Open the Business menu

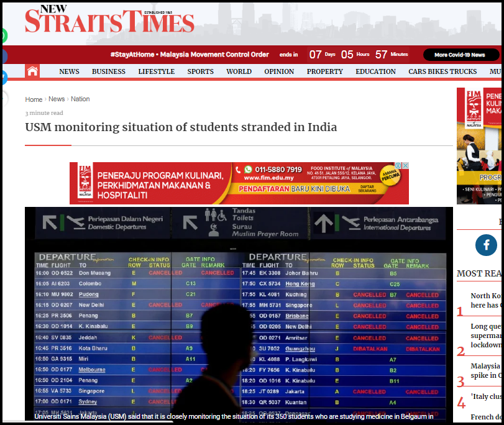click(x=109, y=71)
